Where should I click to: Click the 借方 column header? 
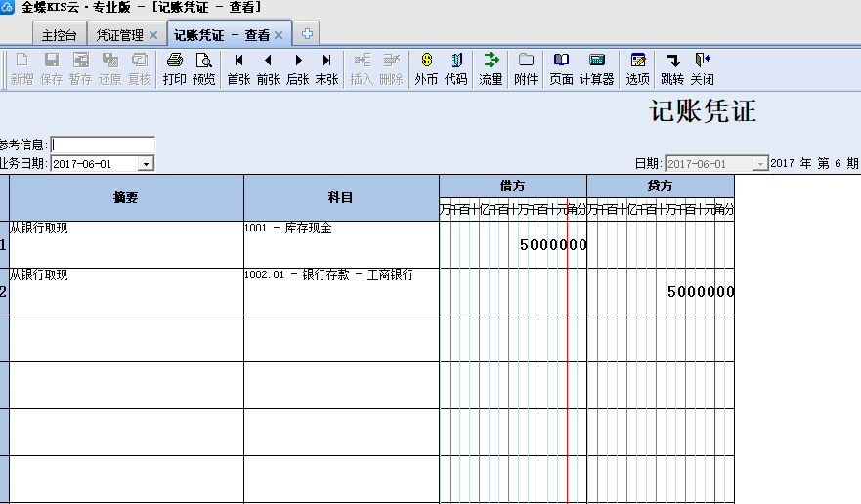coord(513,187)
